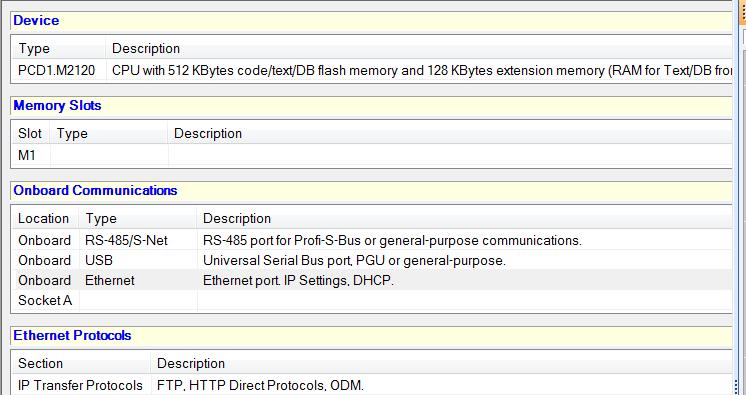Click the Universal Serial Bus port description
This screenshot has height=395, width=746.
pos(354,260)
